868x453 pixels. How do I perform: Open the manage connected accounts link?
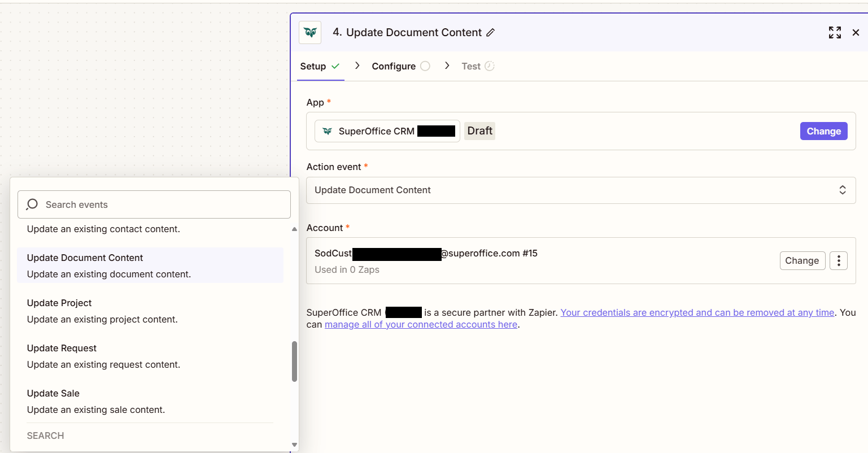click(421, 324)
